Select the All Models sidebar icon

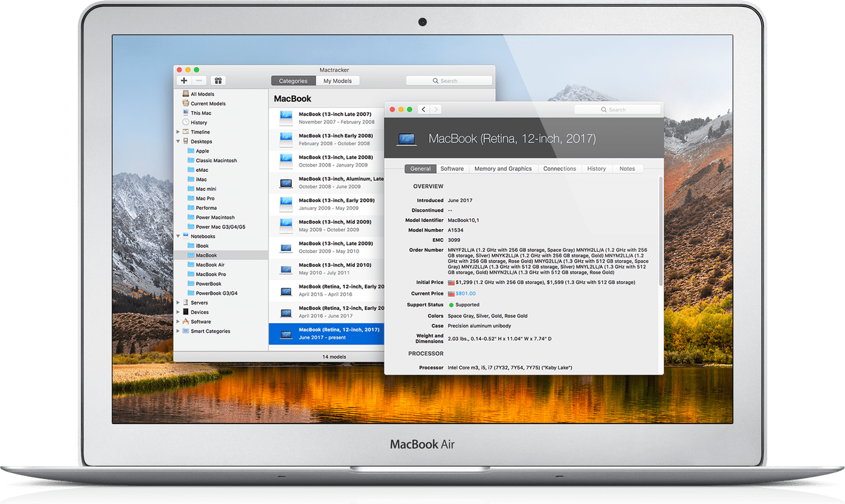tap(185, 94)
